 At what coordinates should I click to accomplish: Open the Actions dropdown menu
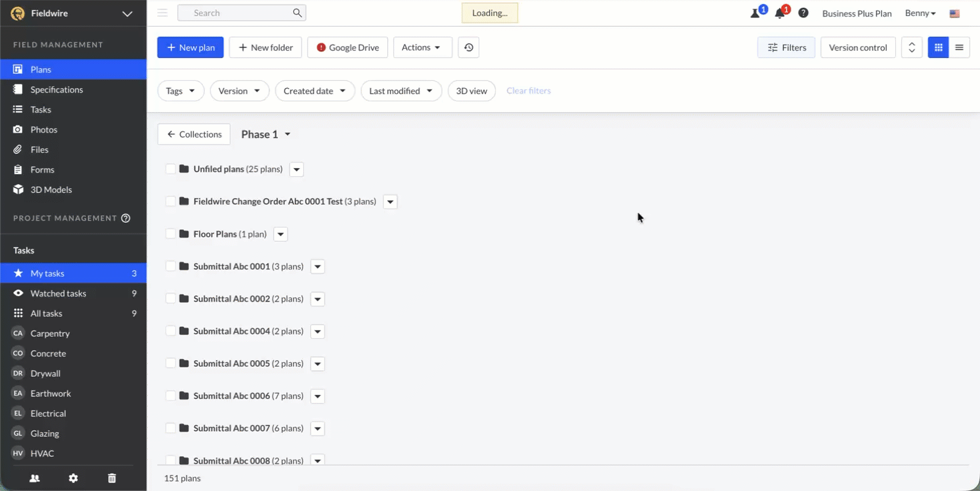(x=422, y=47)
